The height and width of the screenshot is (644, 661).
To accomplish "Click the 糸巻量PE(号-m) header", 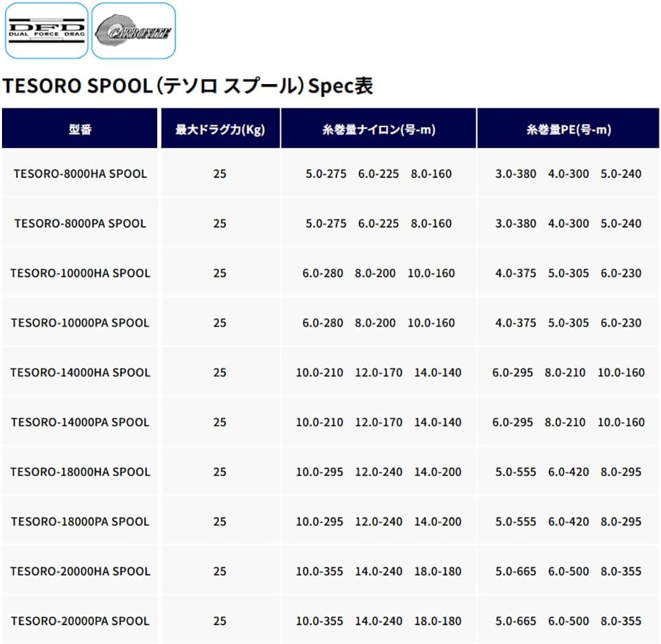I will [568, 128].
